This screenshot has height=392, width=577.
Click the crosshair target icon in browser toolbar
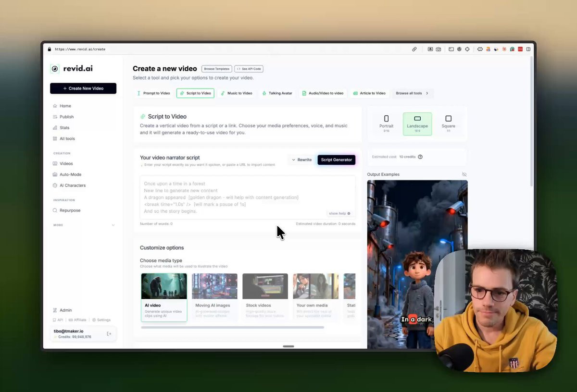pos(467,49)
